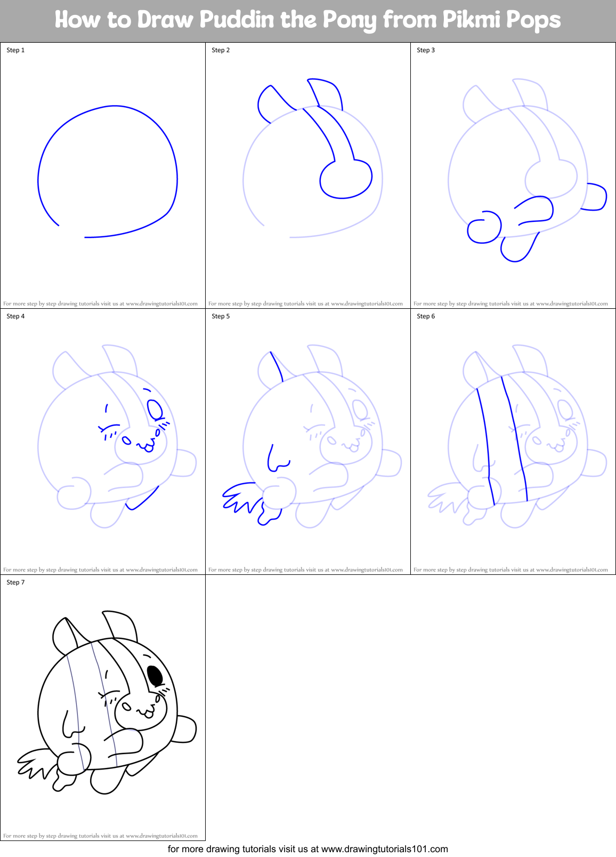
Task: Click the bottom footer drawingtutorials101.com text
Action: (308, 849)
